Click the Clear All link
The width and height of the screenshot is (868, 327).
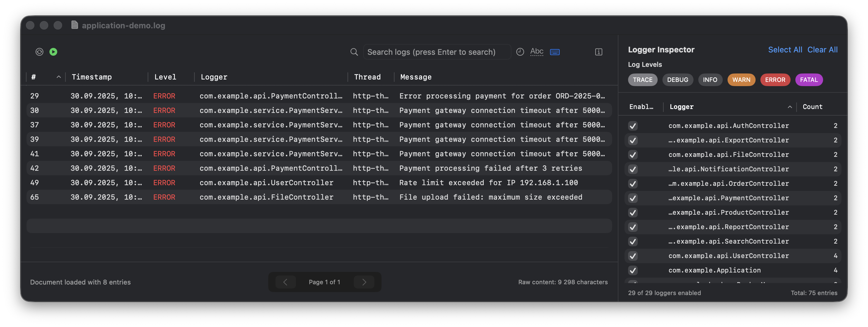[x=822, y=50]
